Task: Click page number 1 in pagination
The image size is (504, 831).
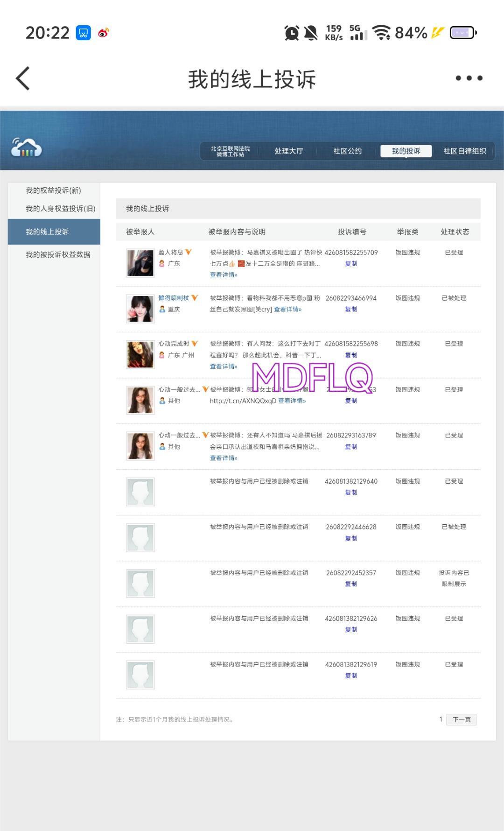Action: click(441, 719)
